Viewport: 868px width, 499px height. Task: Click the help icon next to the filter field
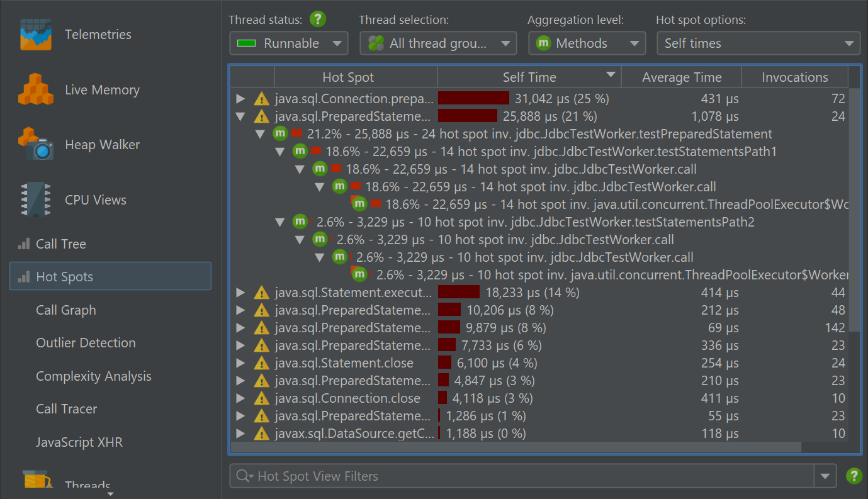point(854,476)
